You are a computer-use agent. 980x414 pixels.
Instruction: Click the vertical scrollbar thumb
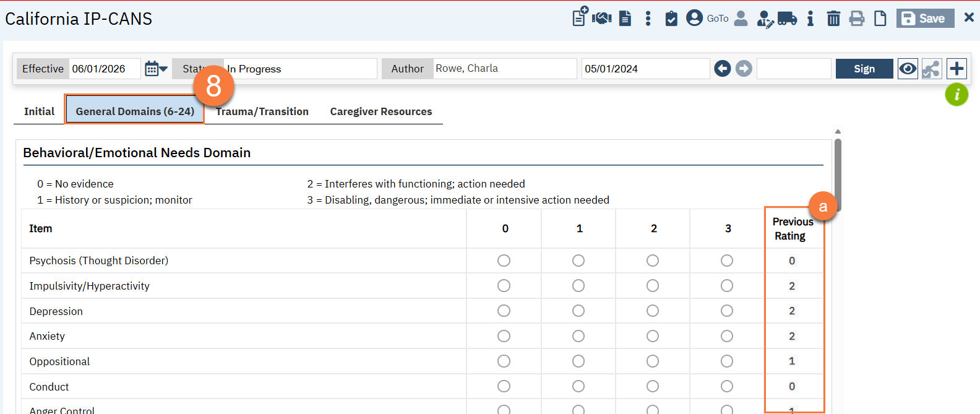(838, 175)
